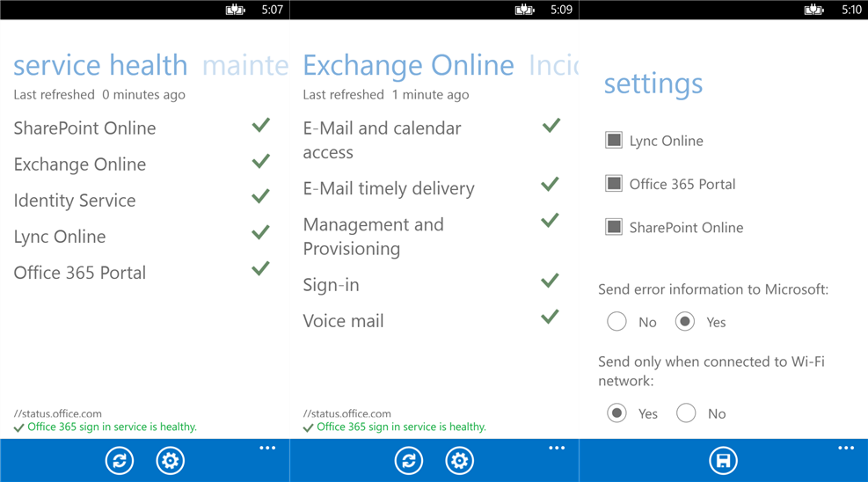Open status.office.com link on service health screen

tap(57, 413)
